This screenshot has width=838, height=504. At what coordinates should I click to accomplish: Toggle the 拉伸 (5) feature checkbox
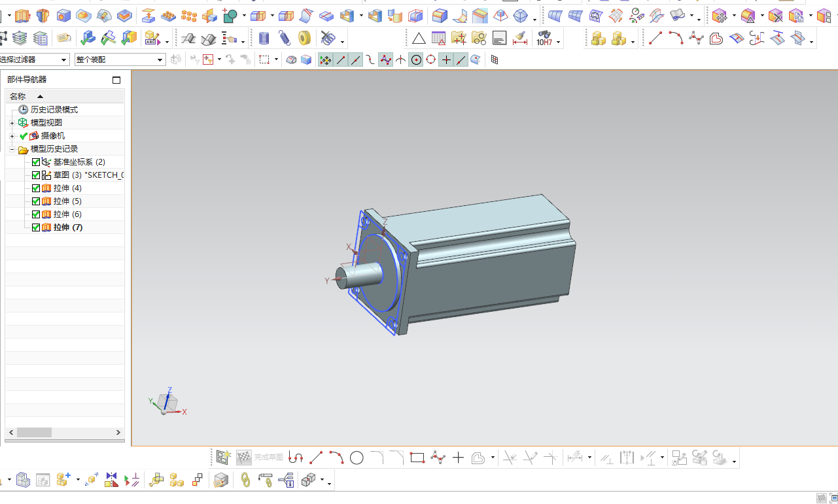click(x=36, y=201)
